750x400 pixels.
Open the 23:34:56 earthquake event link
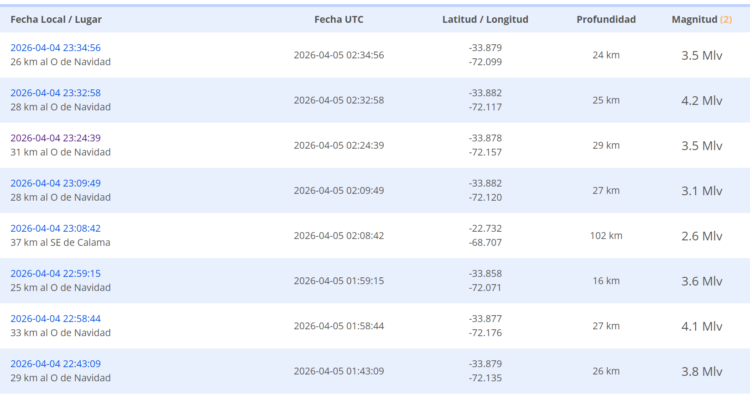(x=55, y=48)
